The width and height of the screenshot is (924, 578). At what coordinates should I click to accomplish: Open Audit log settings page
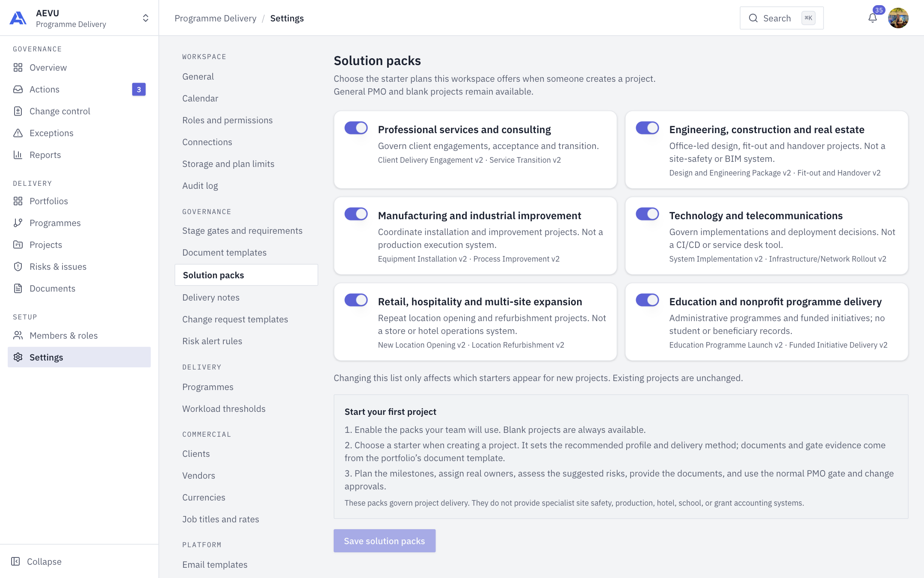tap(200, 186)
